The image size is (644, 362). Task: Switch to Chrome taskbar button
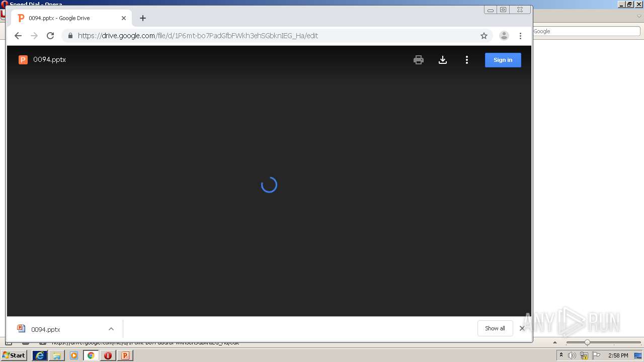(x=91, y=355)
